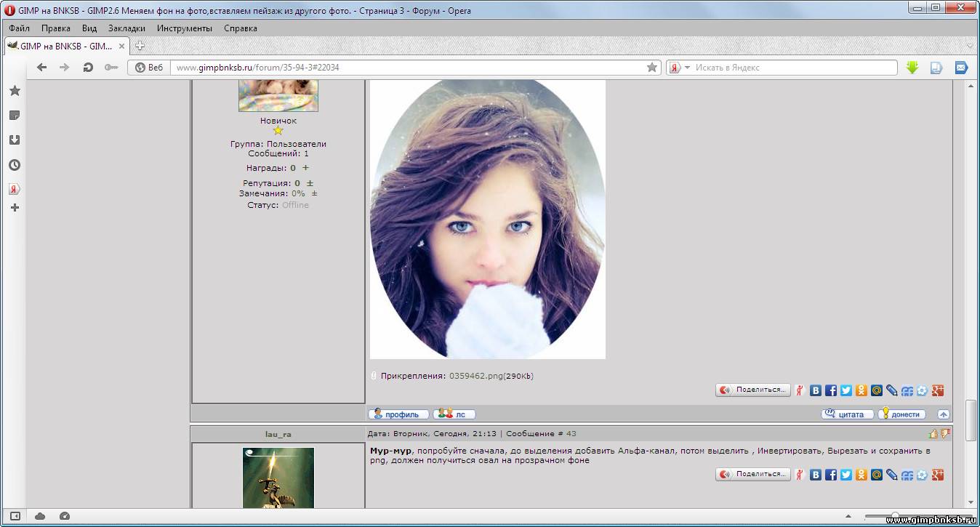Toggle the sidebar panel button in status bar
The height and width of the screenshot is (527, 980).
click(x=15, y=516)
